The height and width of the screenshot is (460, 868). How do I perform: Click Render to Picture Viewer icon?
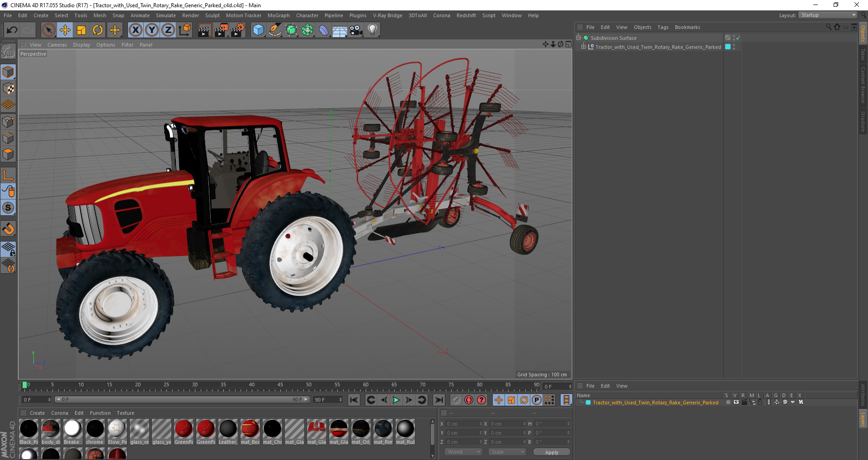click(x=221, y=30)
